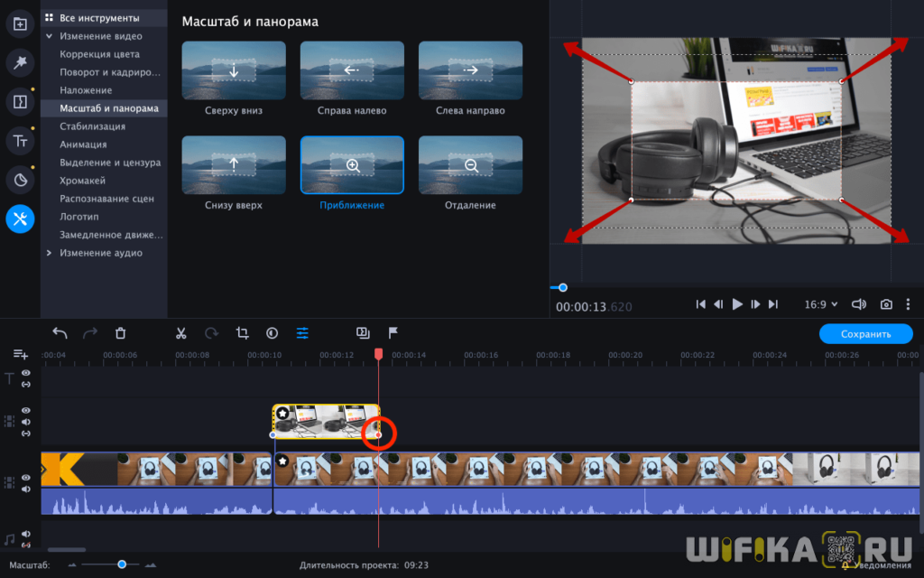Expand the Изменение аудио section
The width and height of the screenshot is (924, 578).
coord(49,253)
